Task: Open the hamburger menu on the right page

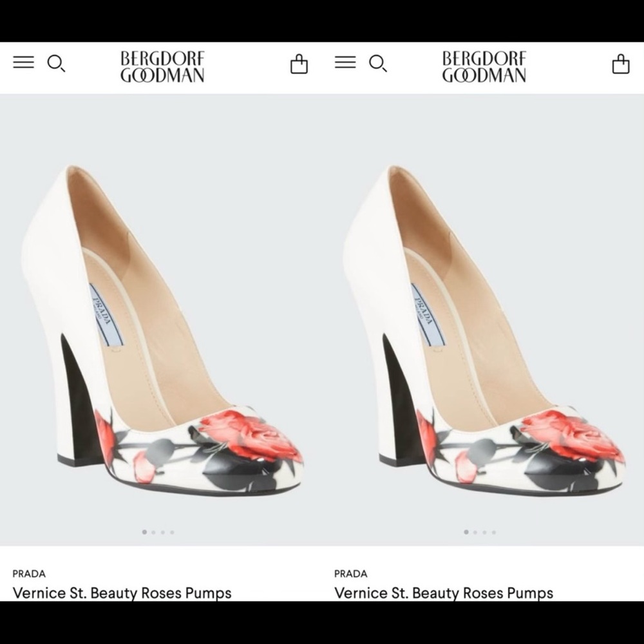Action: (x=346, y=62)
